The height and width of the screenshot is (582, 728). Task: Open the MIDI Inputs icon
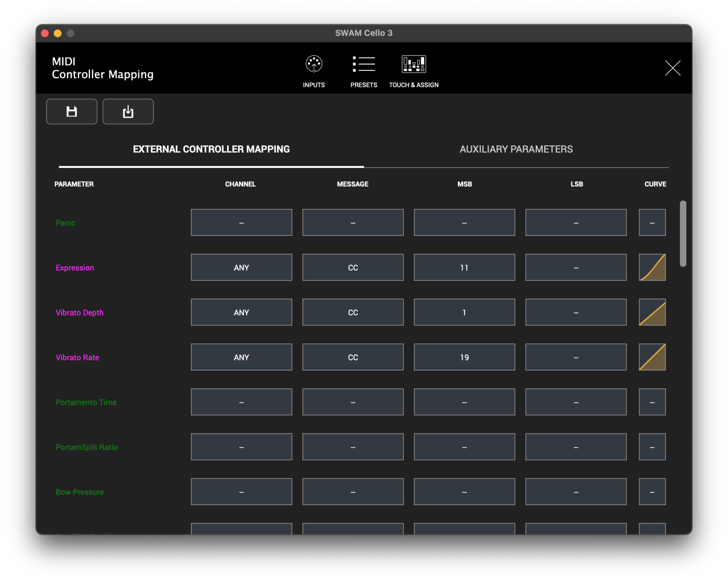click(x=314, y=64)
